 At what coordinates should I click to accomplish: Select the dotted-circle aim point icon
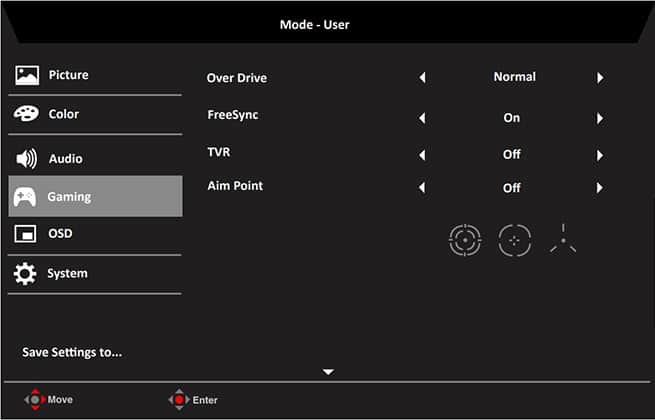tap(515, 240)
